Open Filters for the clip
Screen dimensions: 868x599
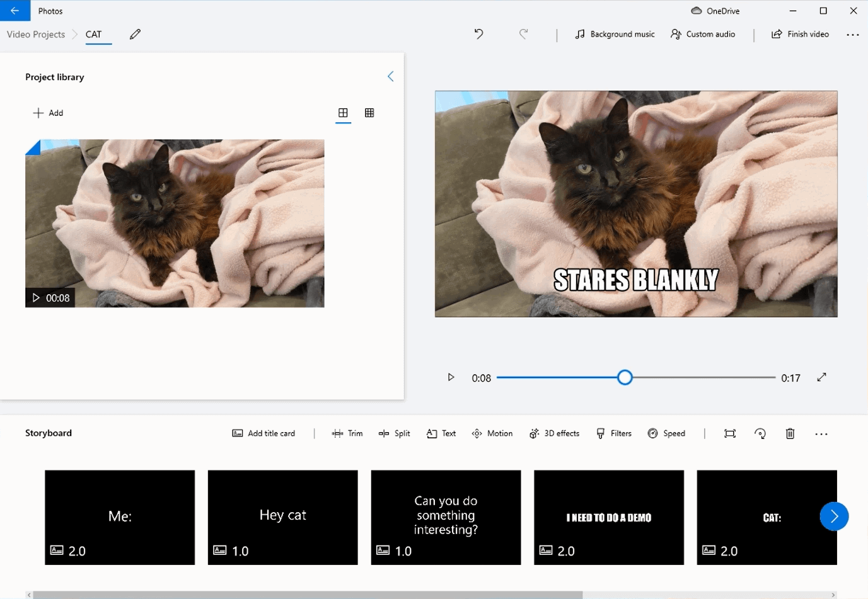[x=614, y=433]
